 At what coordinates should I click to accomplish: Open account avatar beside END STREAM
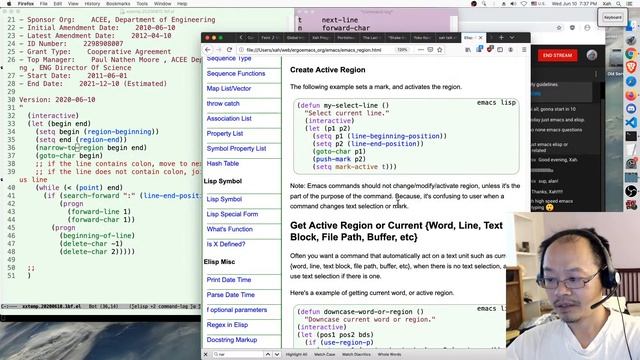pyautogui.click(x=591, y=55)
